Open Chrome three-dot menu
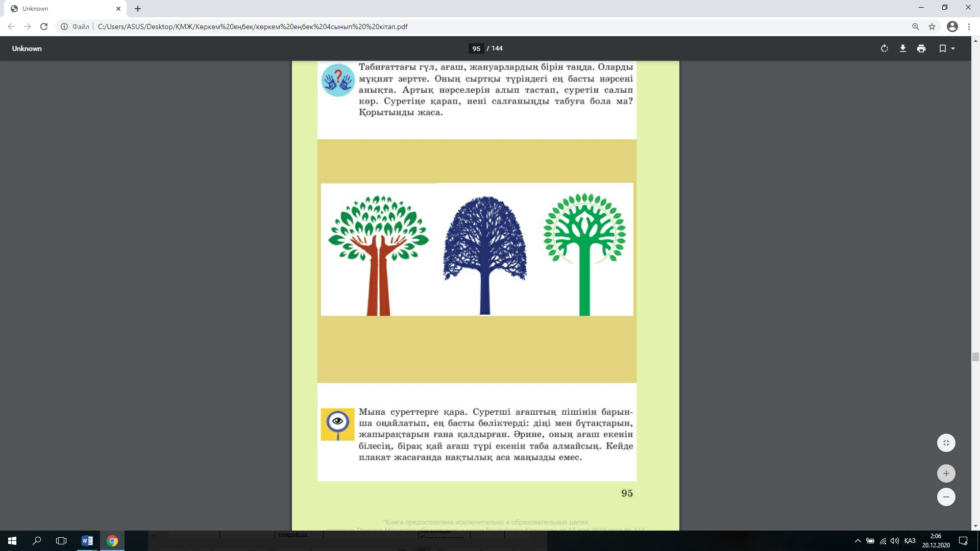 coord(969,27)
